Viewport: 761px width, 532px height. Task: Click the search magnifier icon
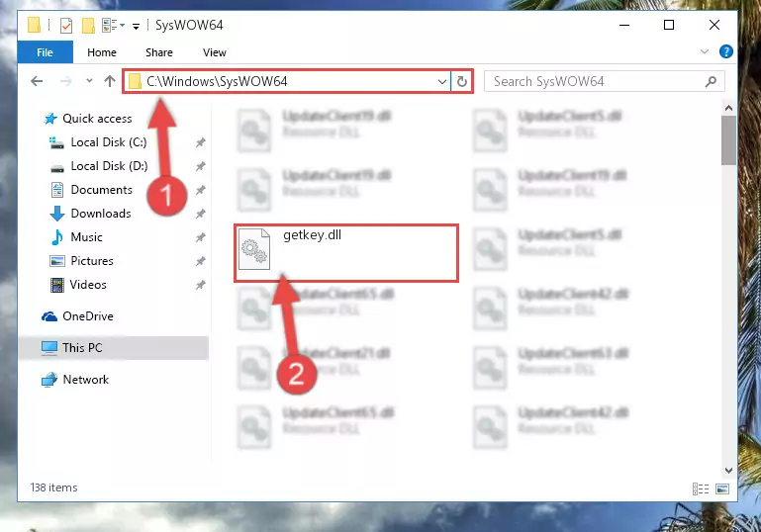tap(711, 81)
